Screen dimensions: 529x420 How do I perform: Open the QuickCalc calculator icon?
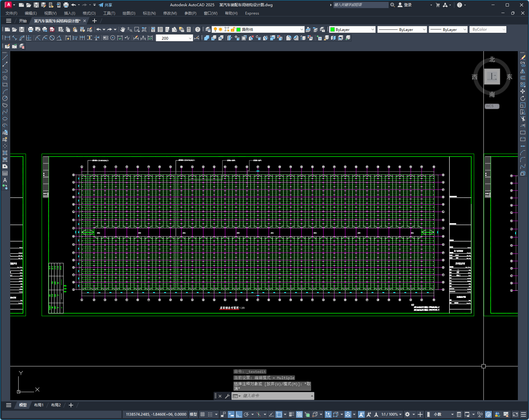point(189,29)
